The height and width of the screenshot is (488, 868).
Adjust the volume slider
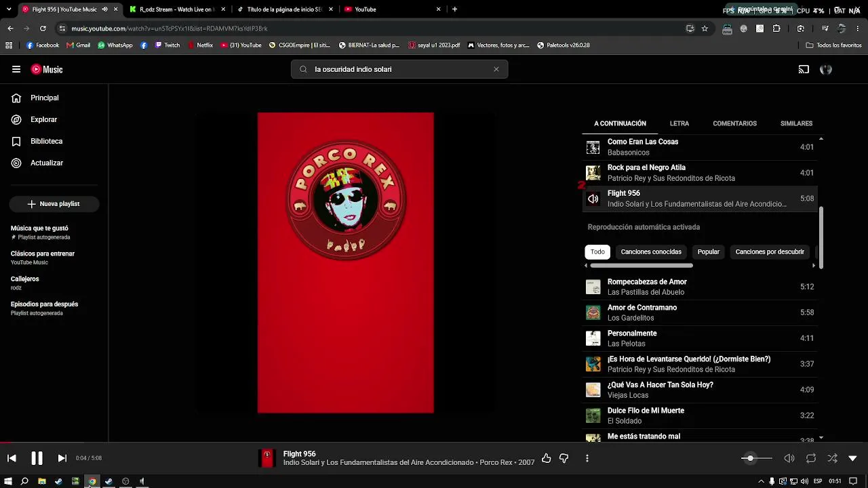[757, 458]
